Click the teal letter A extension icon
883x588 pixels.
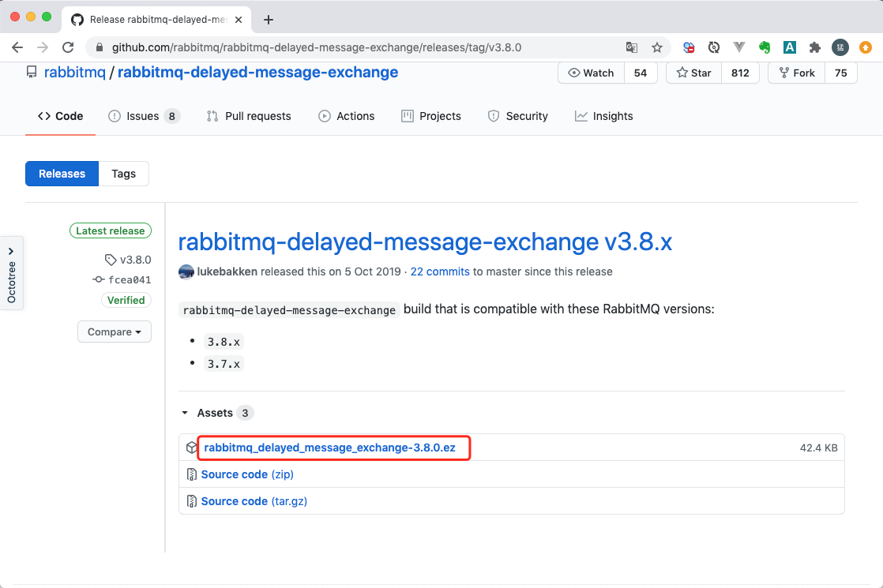(x=790, y=47)
